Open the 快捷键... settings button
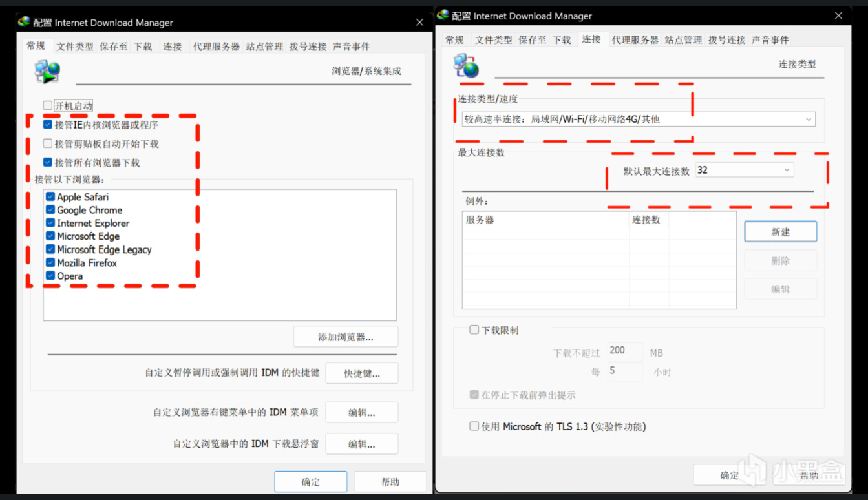Viewport: 868px width, 500px height. [362, 373]
